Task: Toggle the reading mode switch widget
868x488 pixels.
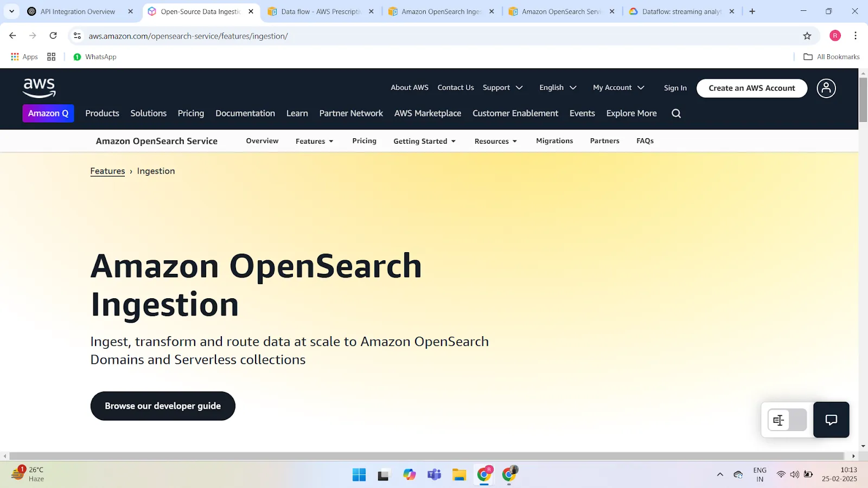Action: tap(787, 420)
